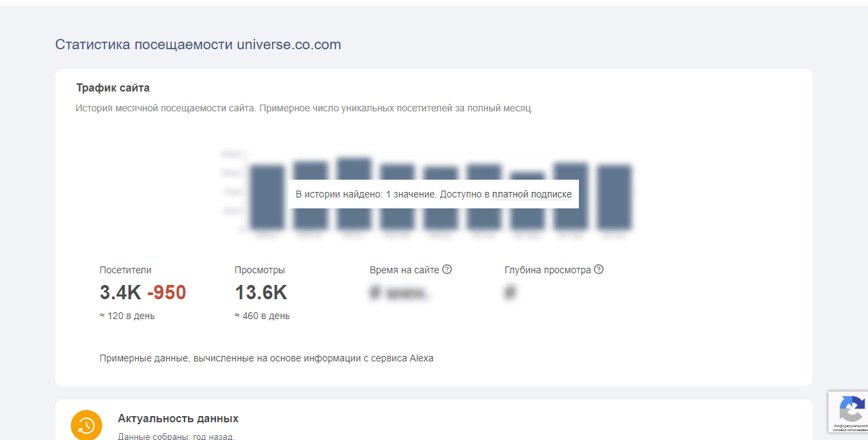Click the 13.6K page views value

(260, 292)
